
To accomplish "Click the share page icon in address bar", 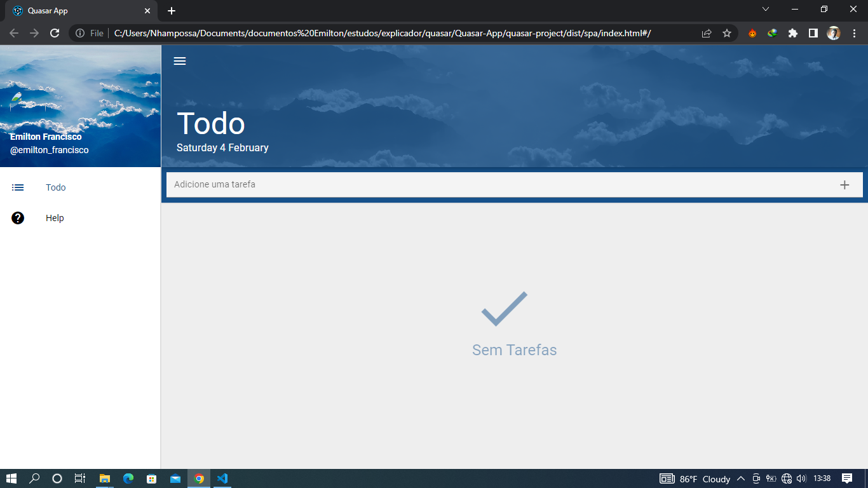I will tap(707, 34).
